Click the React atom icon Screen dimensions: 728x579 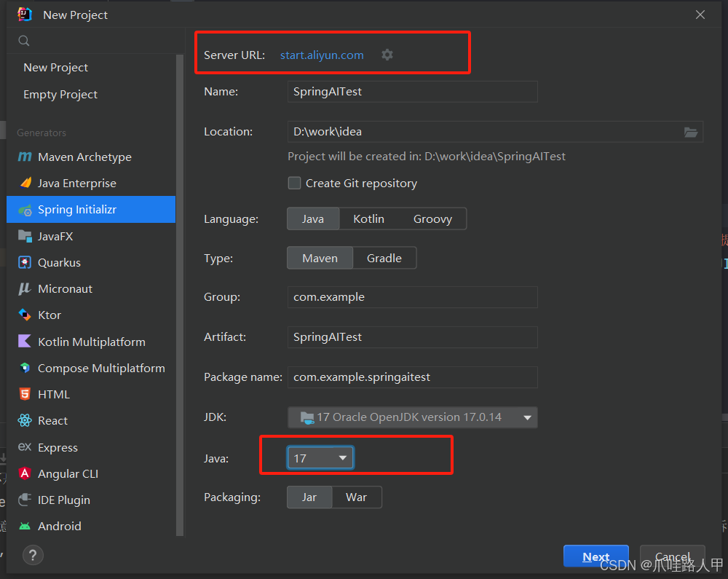coord(25,421)
